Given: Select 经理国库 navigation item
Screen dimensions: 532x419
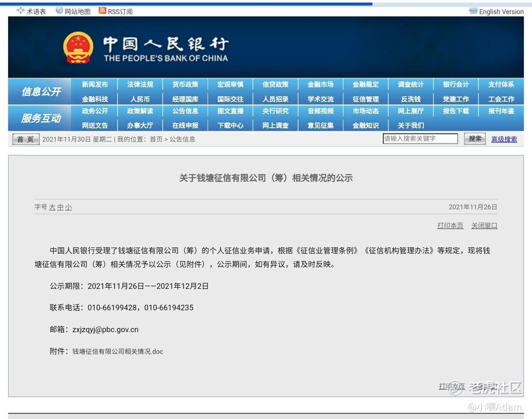Looking at the screenshot, I should tap(185, 99).
